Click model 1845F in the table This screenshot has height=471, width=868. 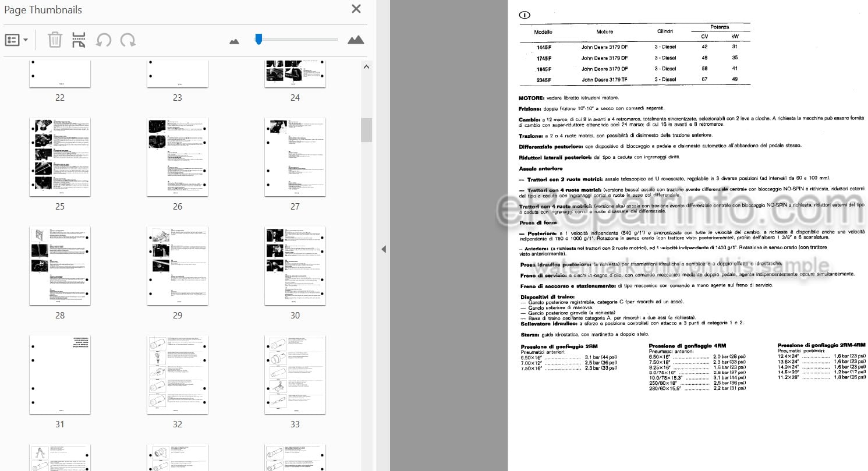click(544, 69)
